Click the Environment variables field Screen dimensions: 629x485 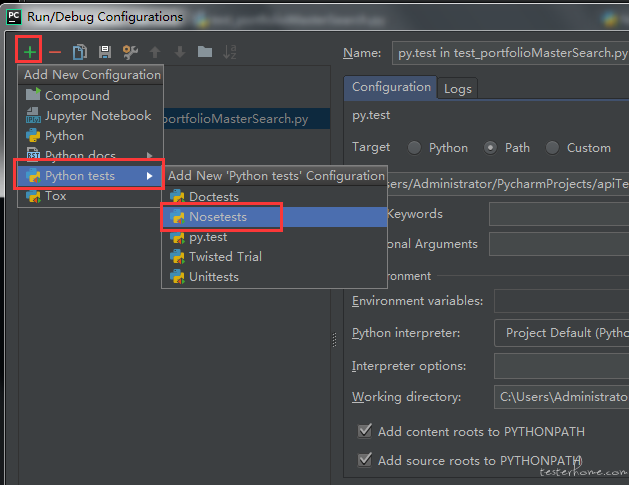562,301
